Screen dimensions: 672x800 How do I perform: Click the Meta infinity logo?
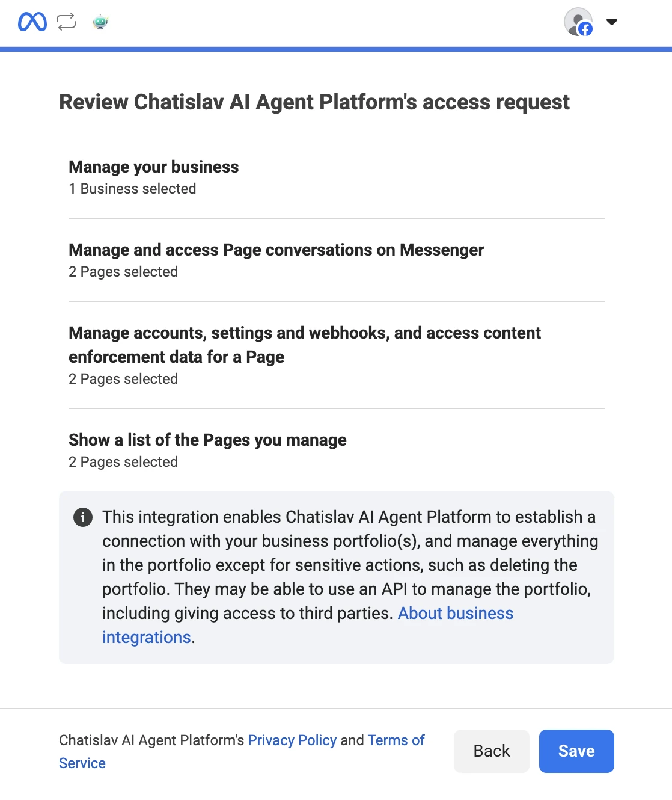(32, 22)
